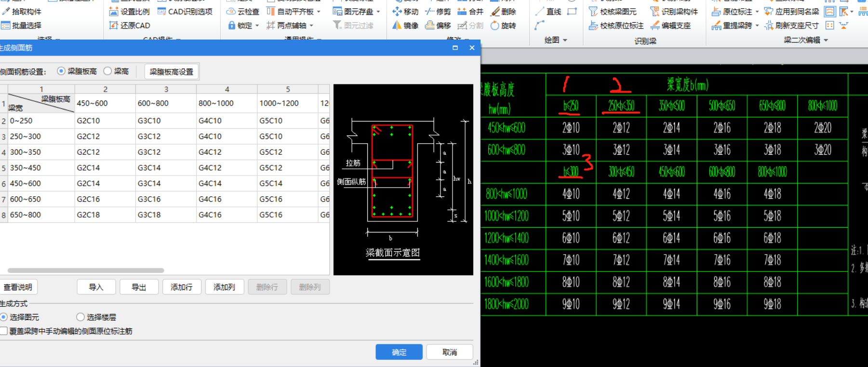Image resolution: width=868 pixels, height=367 pixels.
Task: Open CAD识别选项 settings
Action: 185,12
